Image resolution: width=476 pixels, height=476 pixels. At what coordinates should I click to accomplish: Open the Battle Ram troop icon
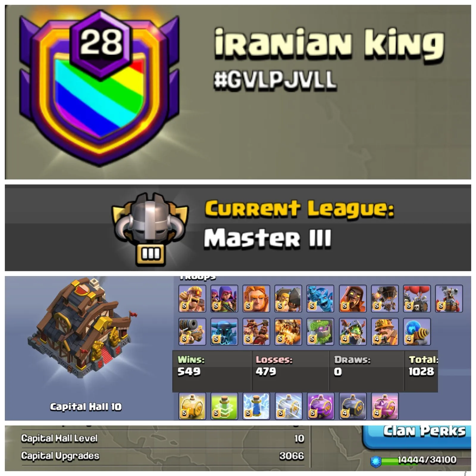click(x=288, y=298)
